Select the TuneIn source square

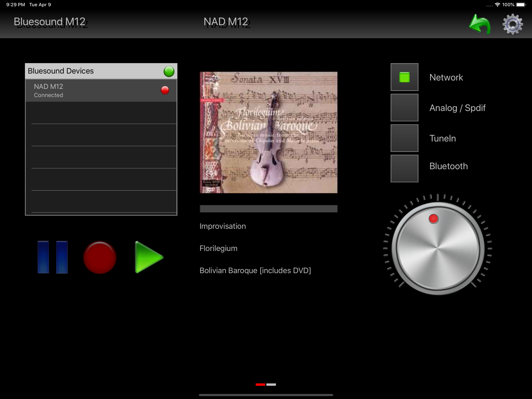coord(404,138)
